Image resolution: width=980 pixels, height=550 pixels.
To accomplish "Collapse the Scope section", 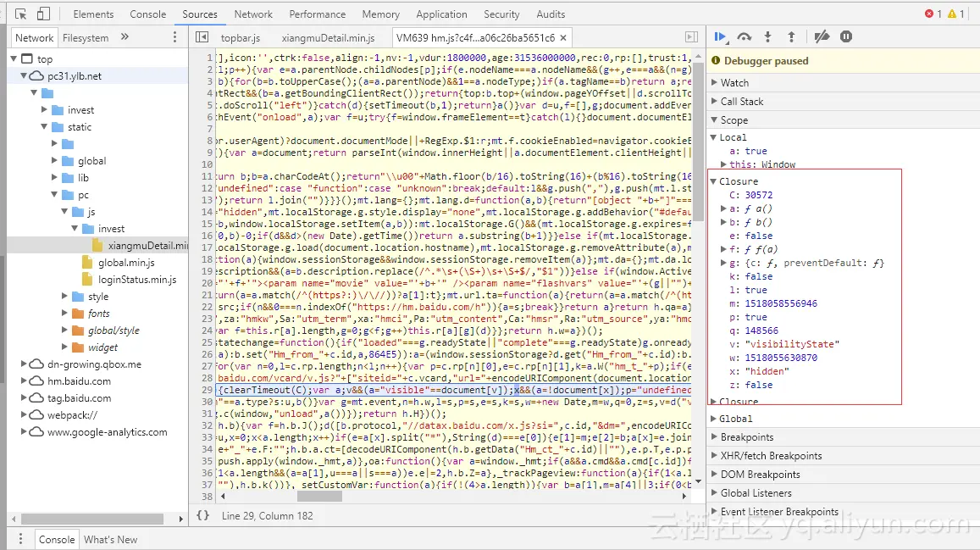I will pos(715,120).
